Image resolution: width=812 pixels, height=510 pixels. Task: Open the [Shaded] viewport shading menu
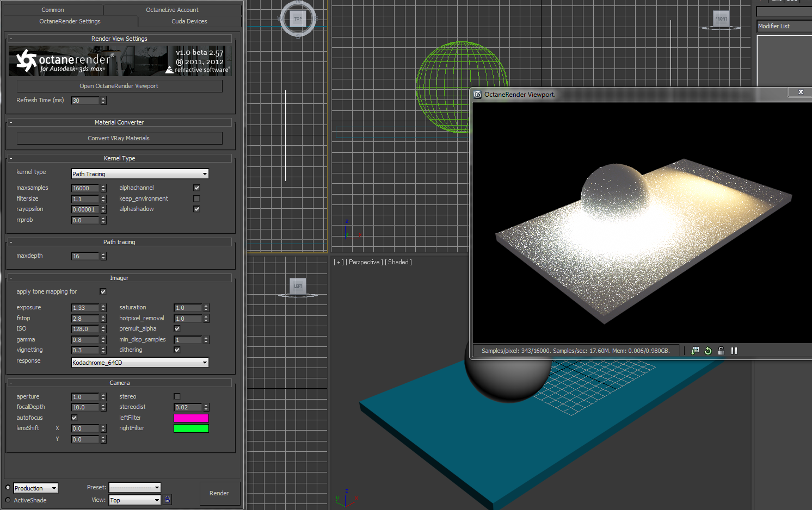tap(398, 262)
